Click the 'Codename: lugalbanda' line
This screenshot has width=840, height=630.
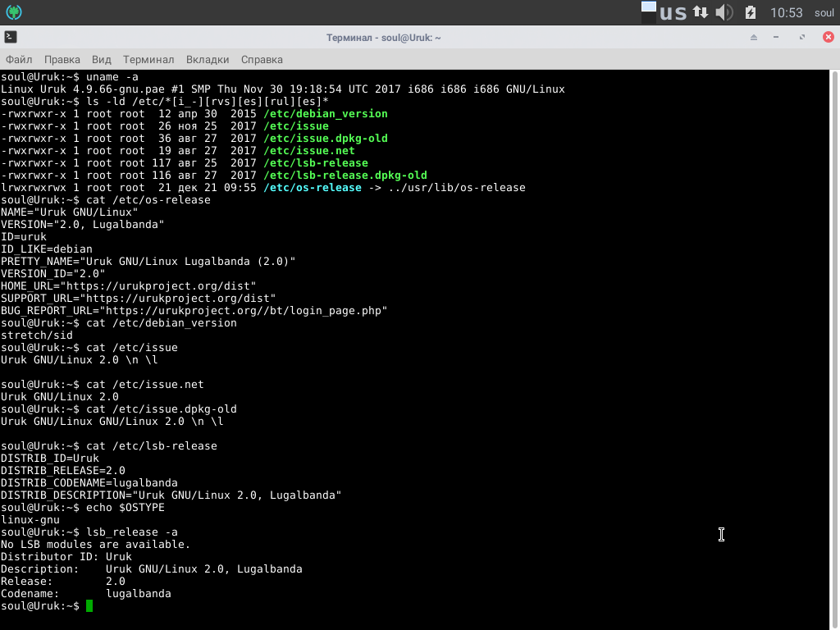click(85, 594)
